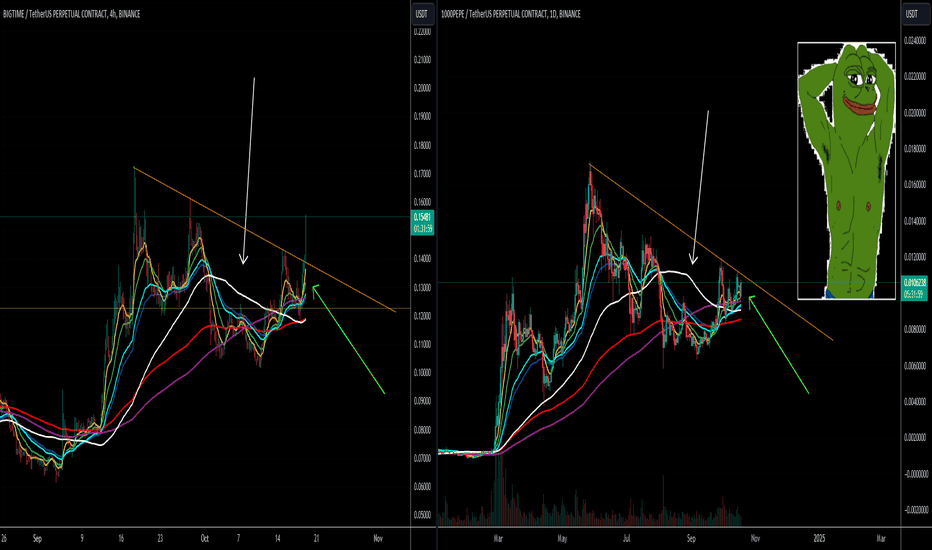This screenshot has height=550, width=932.
Task: Click 0.016000 on 1000PEPE price axis
Action: point(915,185)
